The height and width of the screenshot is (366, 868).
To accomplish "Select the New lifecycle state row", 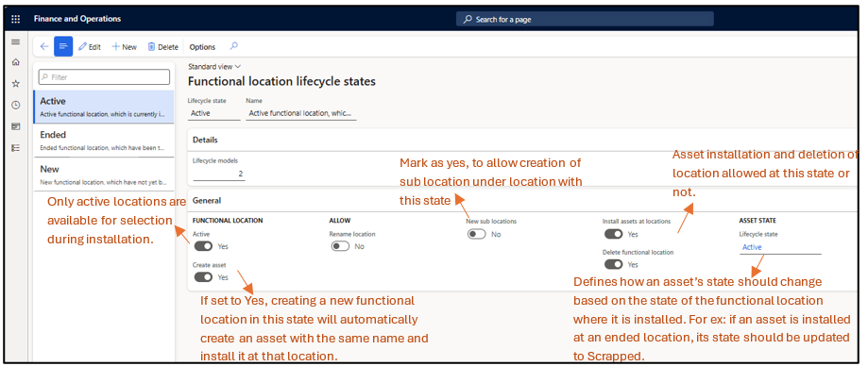I will coord(104,175).
